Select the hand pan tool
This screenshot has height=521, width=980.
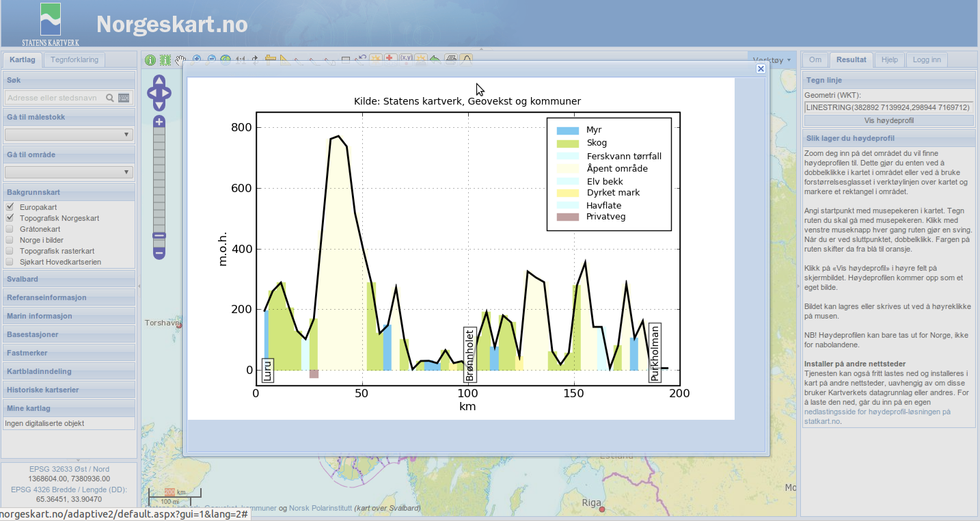tap(180, 59)
